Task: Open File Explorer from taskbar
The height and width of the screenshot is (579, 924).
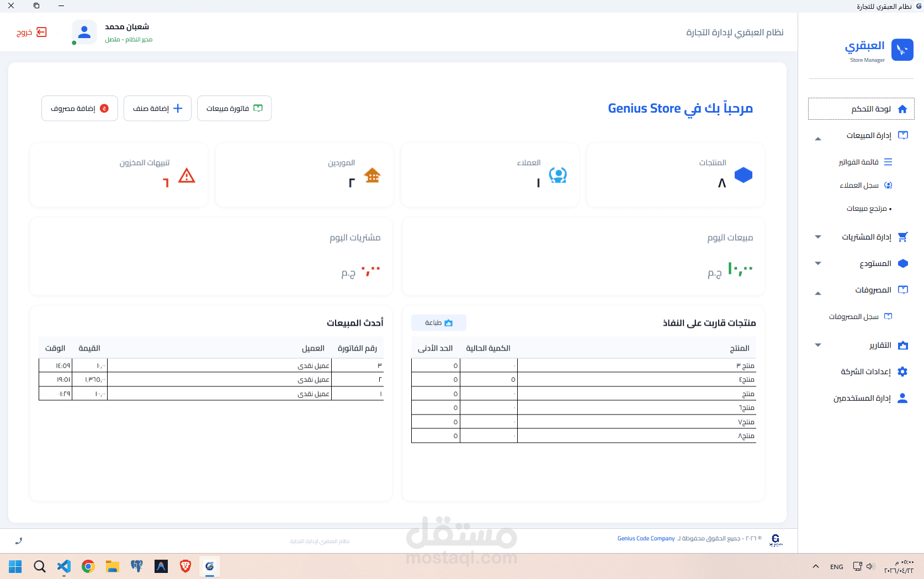Action: 113,566
